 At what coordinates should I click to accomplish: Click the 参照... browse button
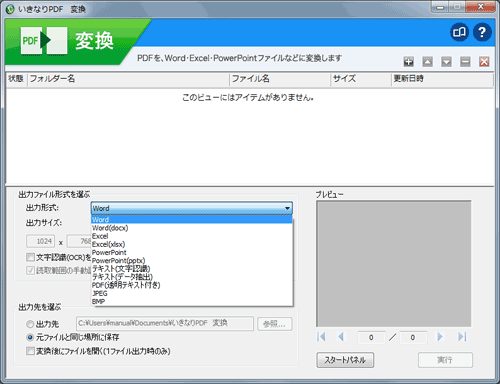(x=275, y=324)
